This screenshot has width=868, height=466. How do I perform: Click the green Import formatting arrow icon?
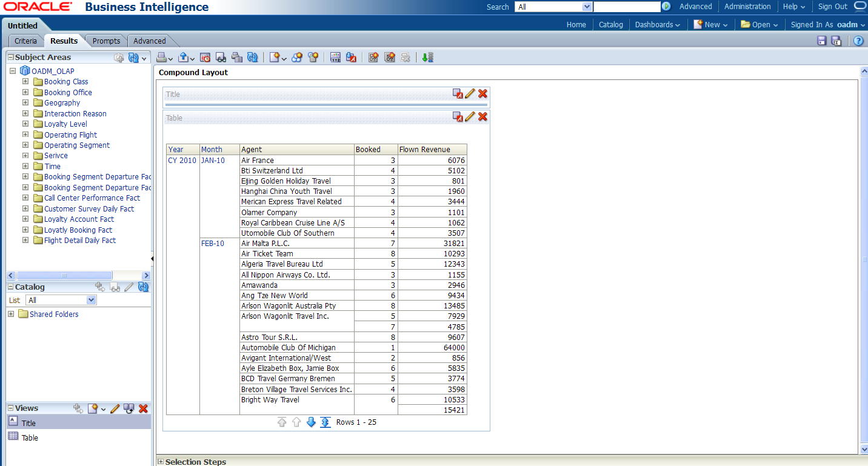tap(428, 58)
